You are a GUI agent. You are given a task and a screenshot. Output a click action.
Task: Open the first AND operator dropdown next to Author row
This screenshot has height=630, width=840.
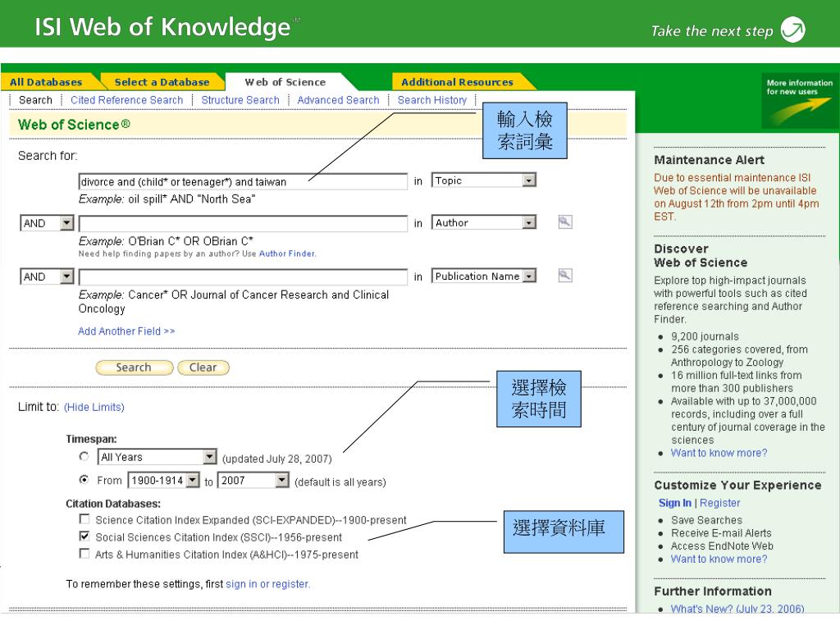[47, 223]
